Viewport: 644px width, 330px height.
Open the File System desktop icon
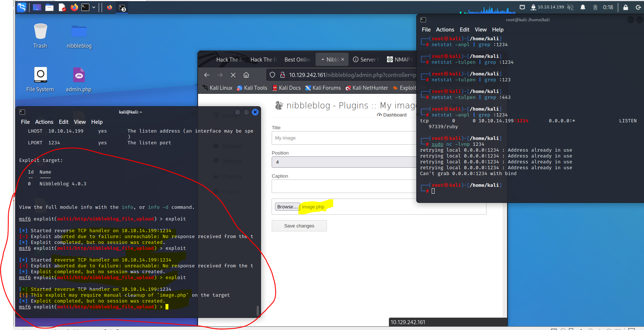pos(40,79)
